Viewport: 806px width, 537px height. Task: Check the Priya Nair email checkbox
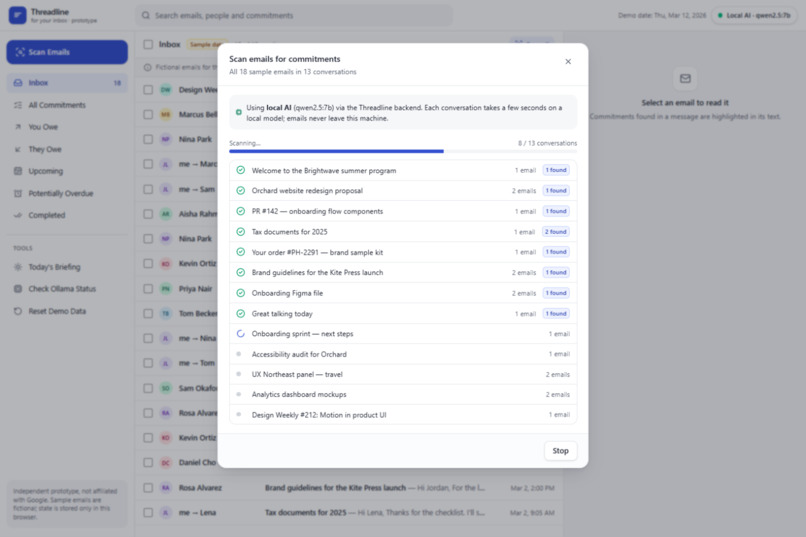pos(148,289)
